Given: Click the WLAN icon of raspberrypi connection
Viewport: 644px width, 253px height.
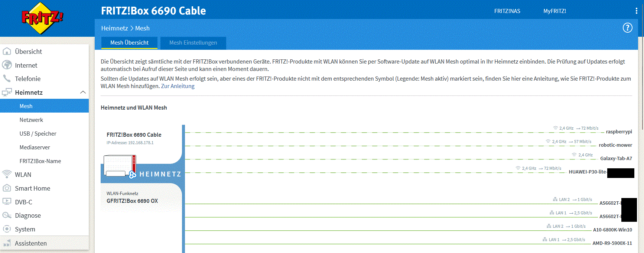Looking at the screenshot, I should 556,128.
